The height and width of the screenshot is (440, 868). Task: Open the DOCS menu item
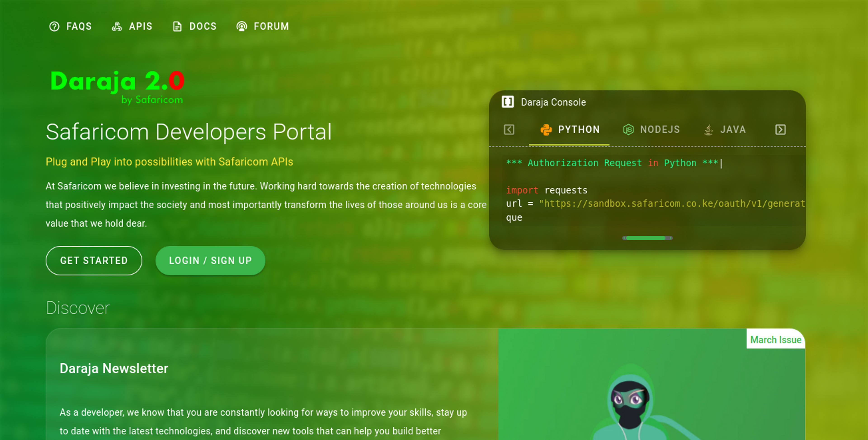(194, 26)
